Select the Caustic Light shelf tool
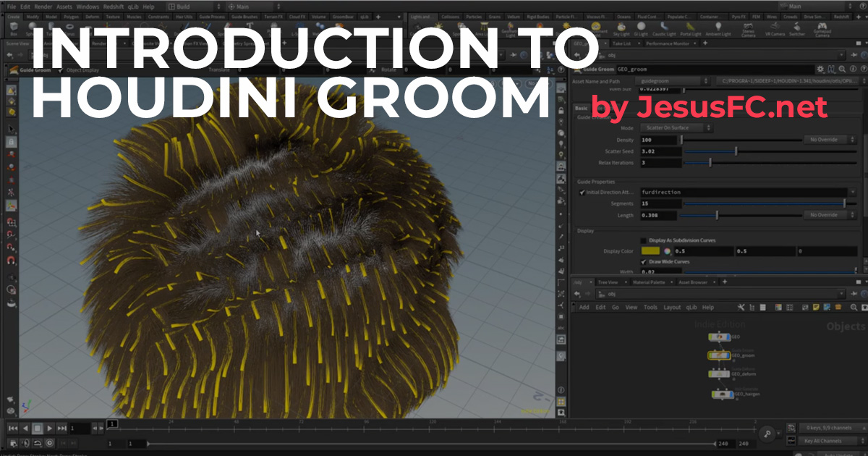The height and width of the screenshot is (456, 868). tap(663, 28)
